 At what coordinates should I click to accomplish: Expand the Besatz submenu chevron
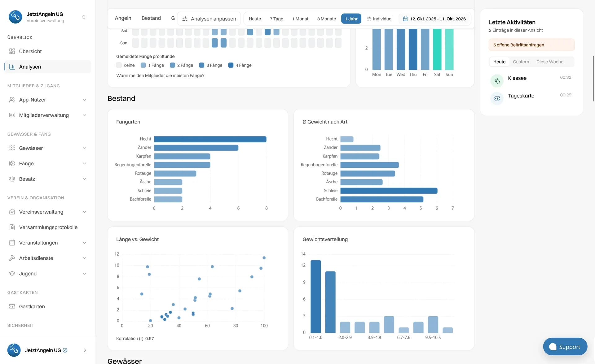click(84, 179)
